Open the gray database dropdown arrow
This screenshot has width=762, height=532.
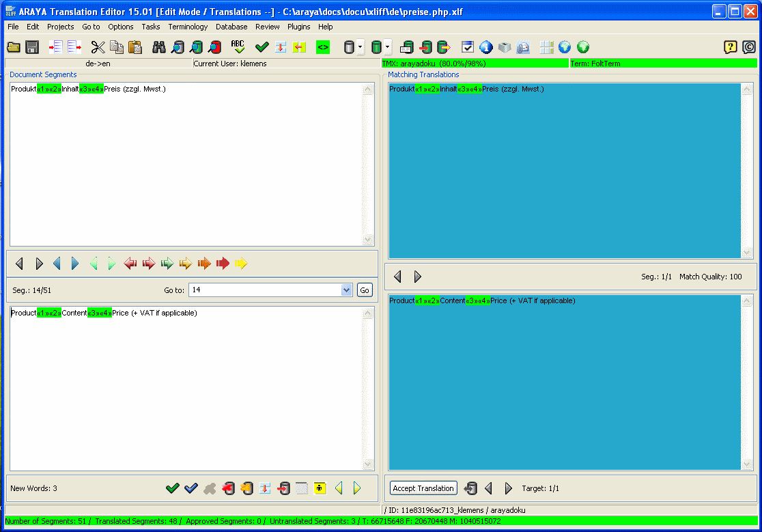click(x=361, y=48)
